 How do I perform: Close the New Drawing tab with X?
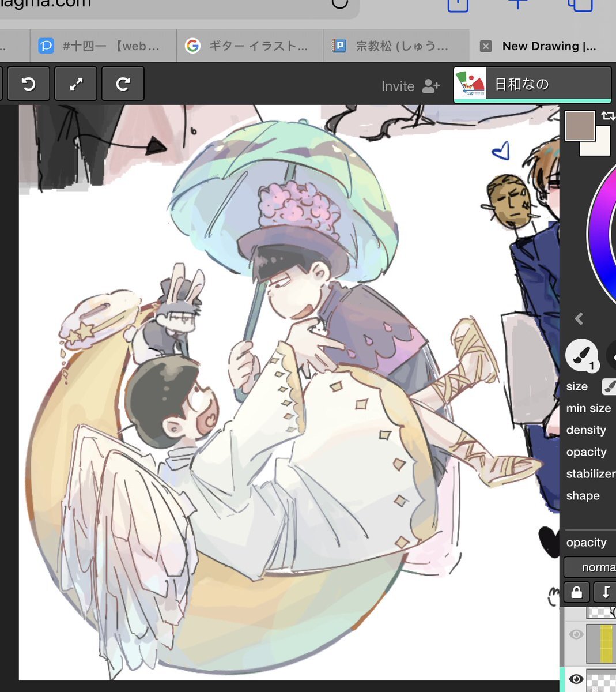486,46
